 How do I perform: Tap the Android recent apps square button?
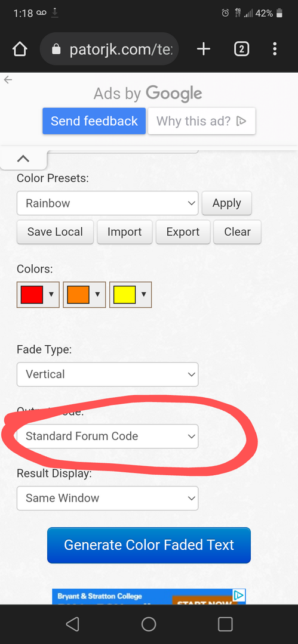225,624
